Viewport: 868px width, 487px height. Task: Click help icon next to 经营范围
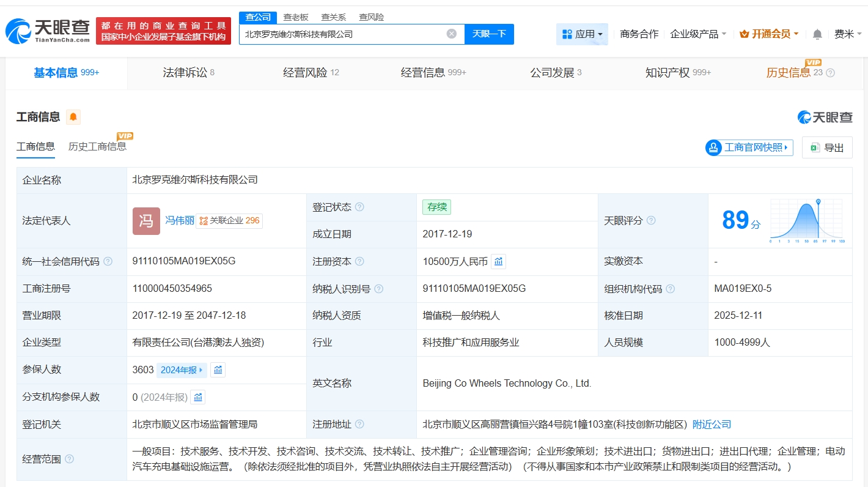pos(70,459)
